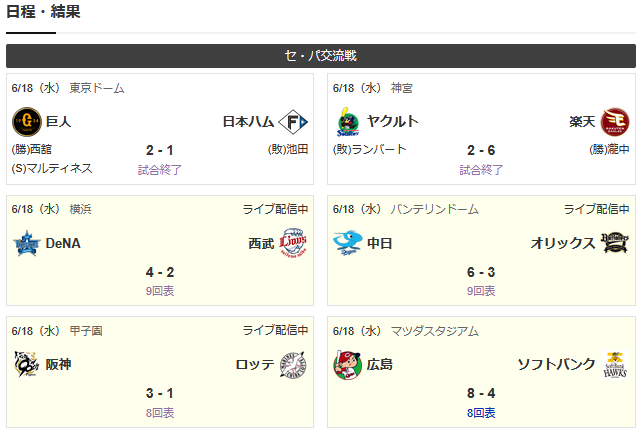Open 試合終了 link for 巨人 vs 日本ハム
The height and width of the screenshot is (435, 641).
pyautogui.click(x=160, y=170)
